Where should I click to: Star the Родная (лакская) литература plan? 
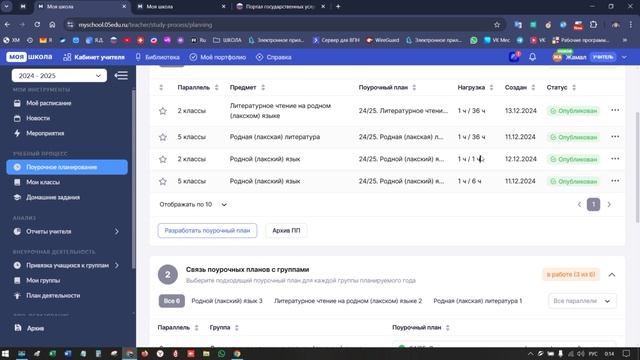[x=163, y=137]
